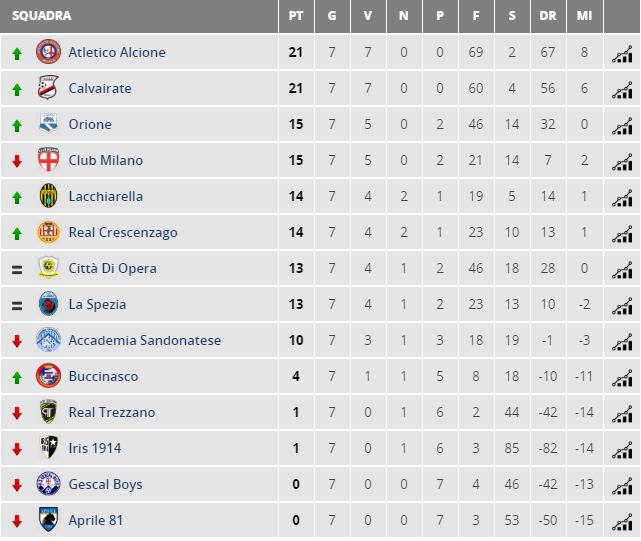Sort the table by PT column header

[296, 16]
